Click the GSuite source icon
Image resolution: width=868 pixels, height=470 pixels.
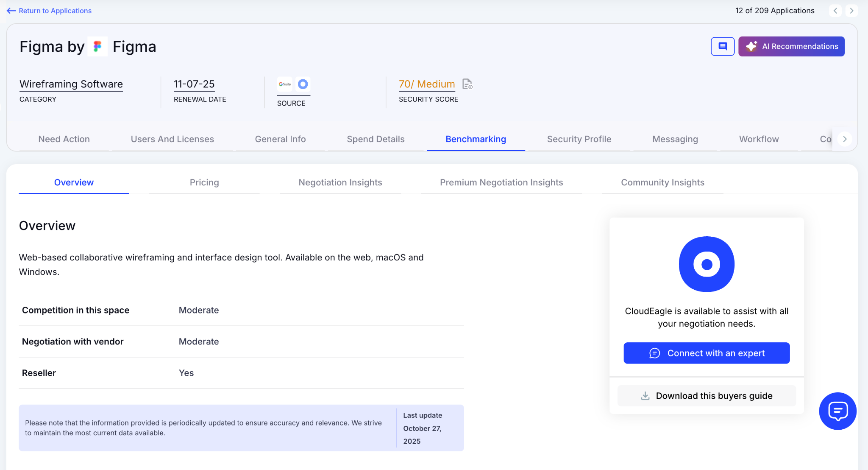[x=285, y=84]
